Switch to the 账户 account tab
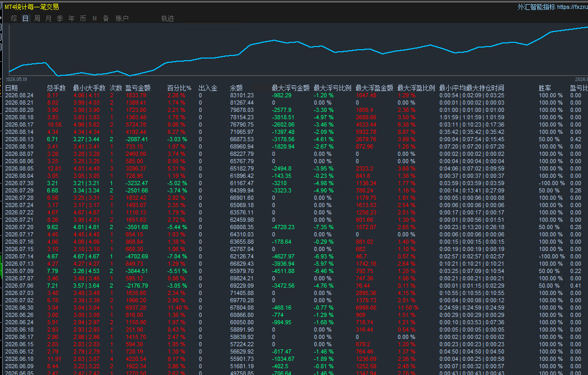This screenshot has height=375, width=588. [122, 18]
